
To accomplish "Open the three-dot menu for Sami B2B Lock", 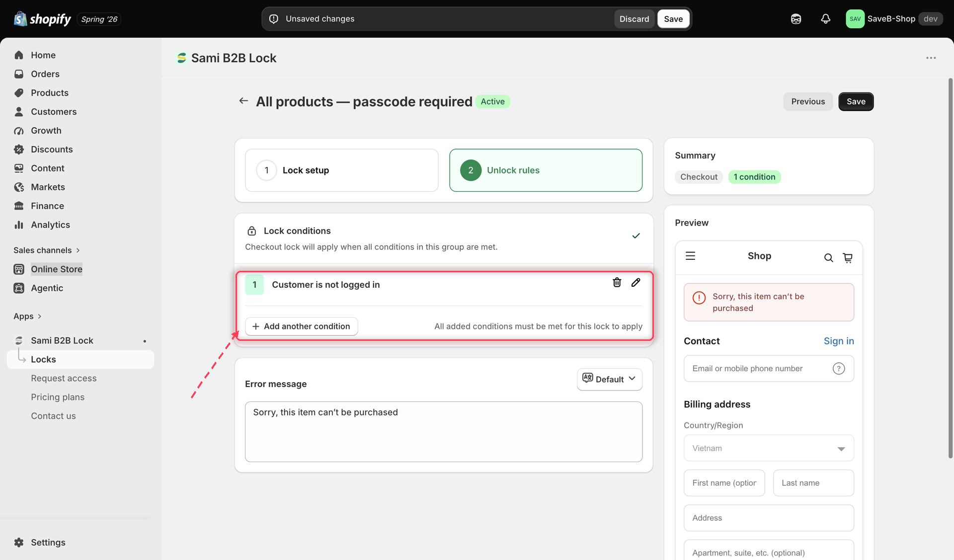I will tap(931, 58).
